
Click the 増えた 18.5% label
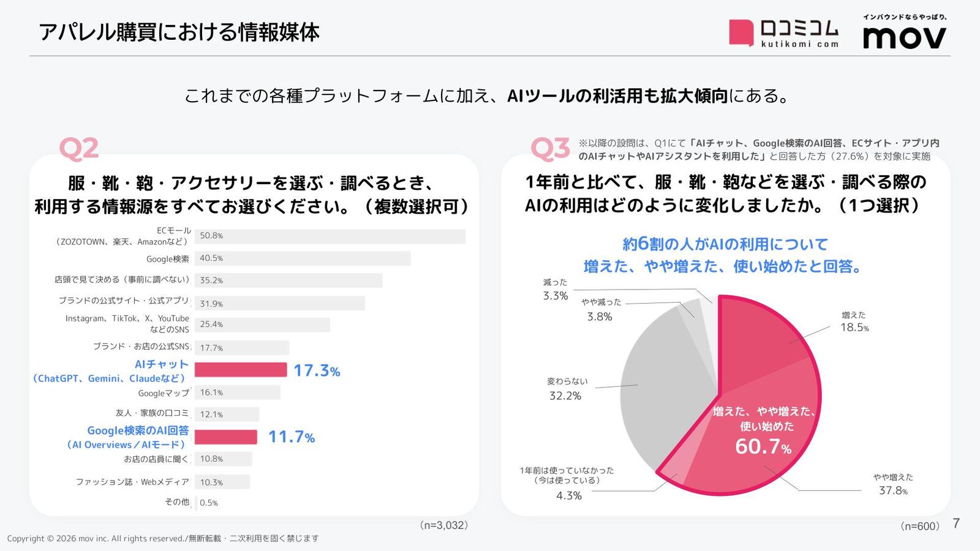point(854,322)
